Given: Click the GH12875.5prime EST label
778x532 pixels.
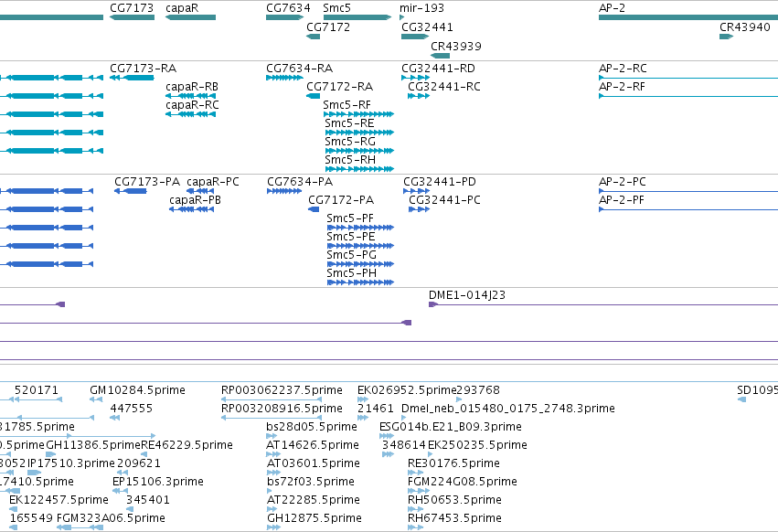Looking at the screenshot, I should click(x=314, y=518).
